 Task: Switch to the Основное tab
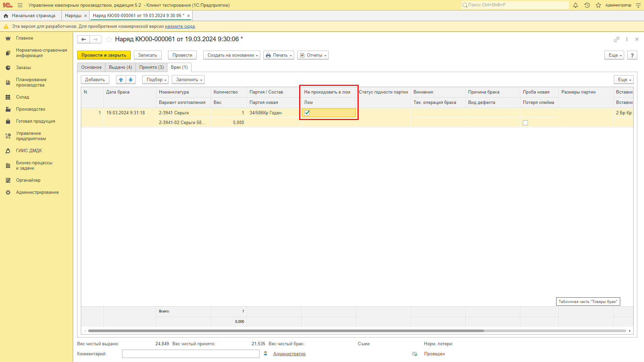91,67
